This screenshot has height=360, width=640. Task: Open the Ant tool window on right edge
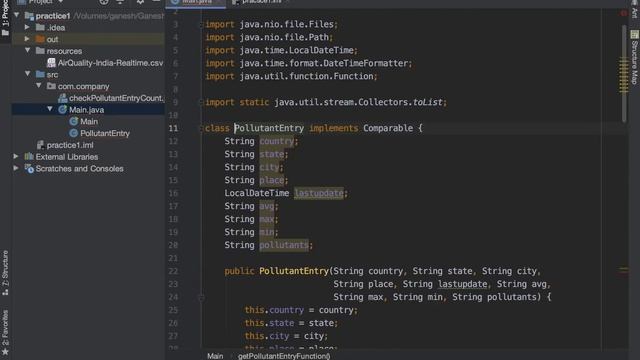[634, 9]
